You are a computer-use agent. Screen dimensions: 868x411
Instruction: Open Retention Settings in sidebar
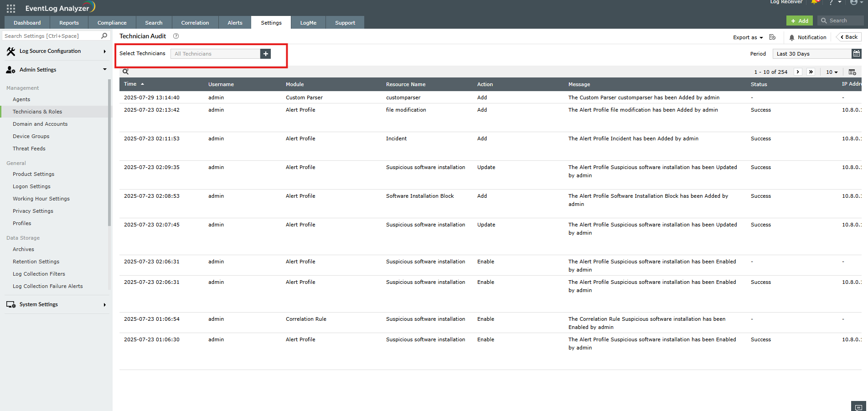pos(36,262)
